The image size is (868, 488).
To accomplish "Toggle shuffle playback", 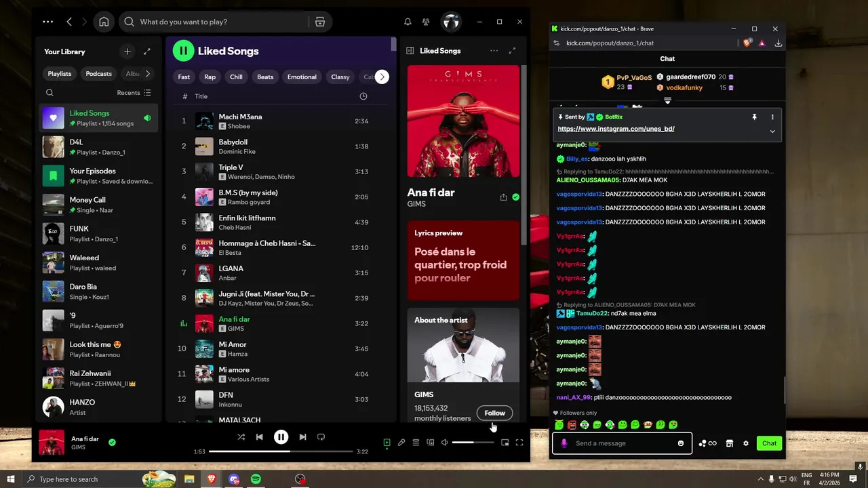I will click(241, 437).
